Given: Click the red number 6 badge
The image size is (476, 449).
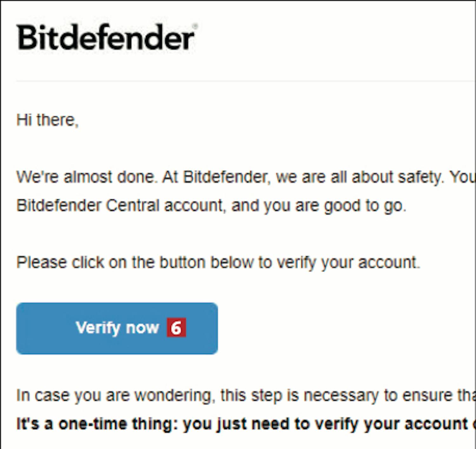Looking at the screenshot, I should pos(176,328).
